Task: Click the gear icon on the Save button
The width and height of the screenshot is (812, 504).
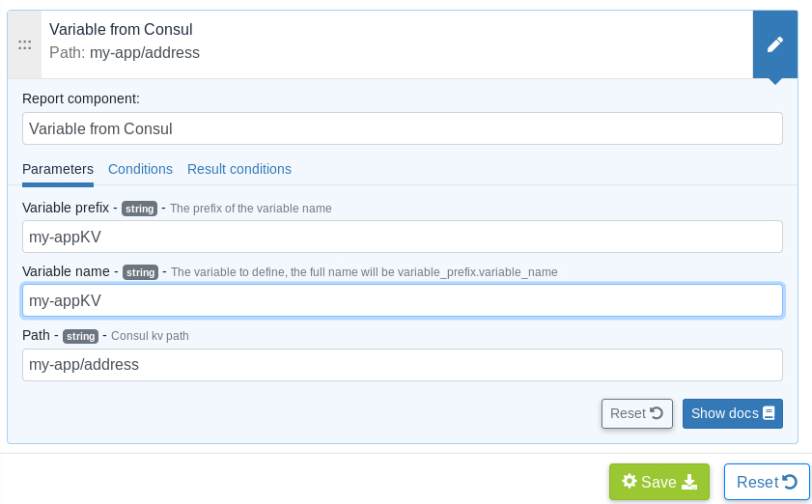Action: click(x=630, y=481)
